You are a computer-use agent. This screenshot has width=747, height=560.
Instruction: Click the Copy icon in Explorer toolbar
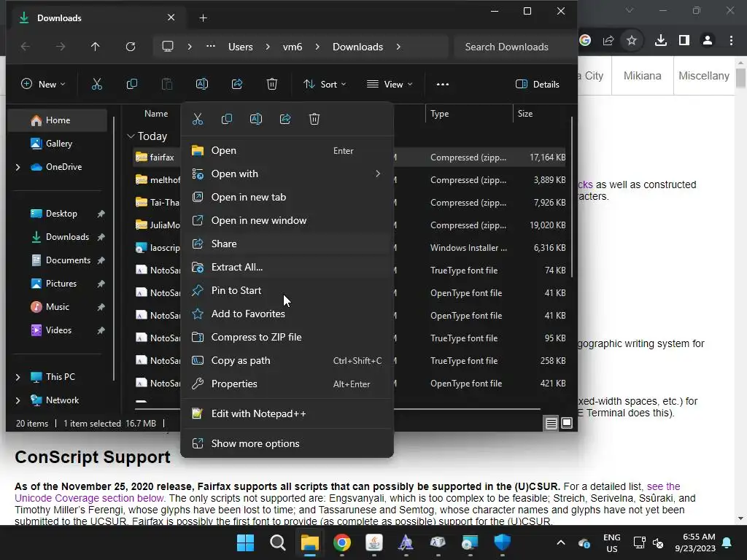point(132,85)
